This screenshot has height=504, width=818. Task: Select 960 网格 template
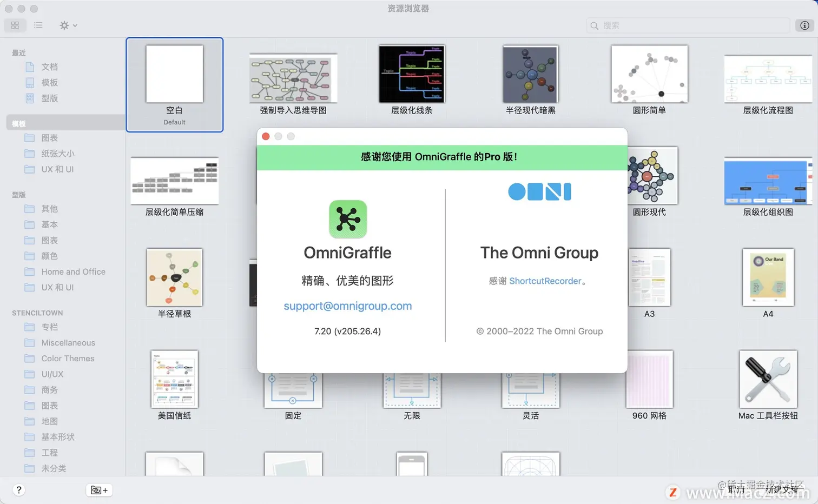650,379
